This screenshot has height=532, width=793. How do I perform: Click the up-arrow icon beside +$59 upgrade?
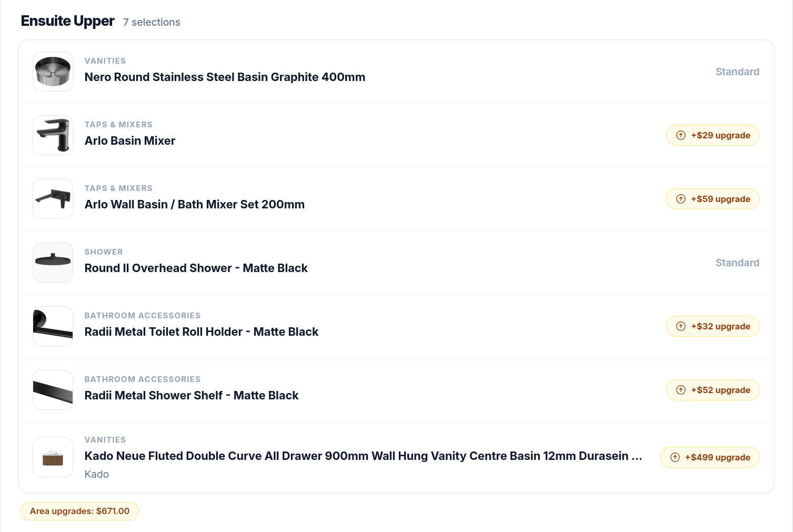tap(681, 199)
